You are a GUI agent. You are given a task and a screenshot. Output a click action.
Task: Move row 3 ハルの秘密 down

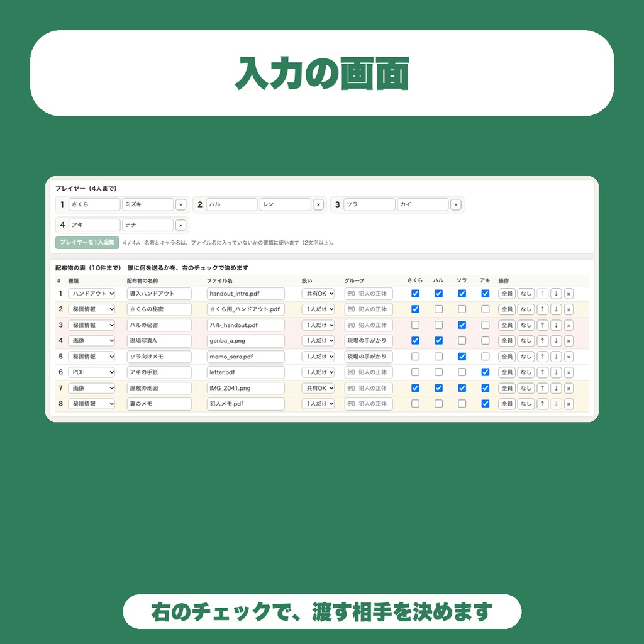(556, 325)
